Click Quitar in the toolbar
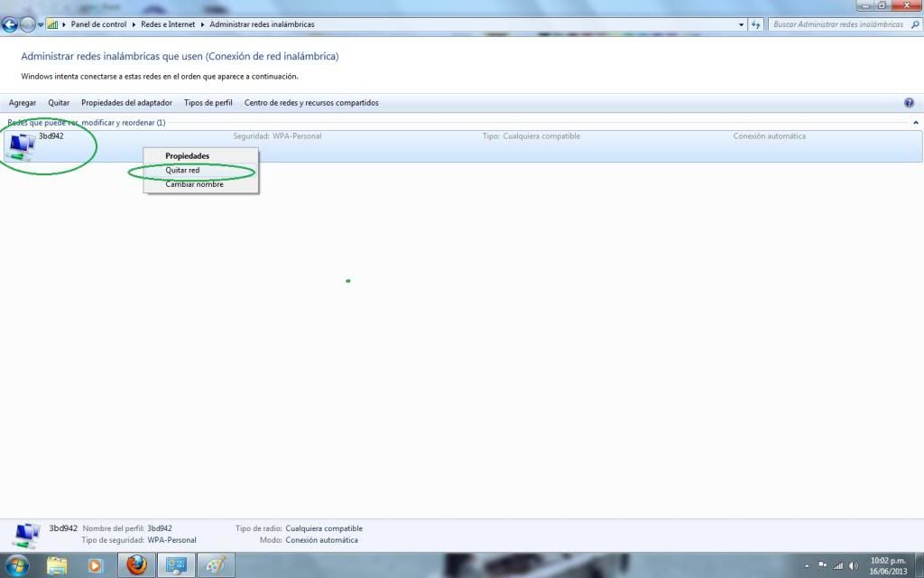The height and width of the screenshot is (578, 924). tap(59, 103)
